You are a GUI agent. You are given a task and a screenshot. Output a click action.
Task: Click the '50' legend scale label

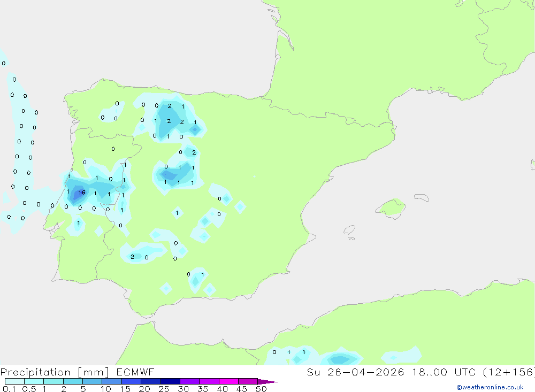point(261,389)
